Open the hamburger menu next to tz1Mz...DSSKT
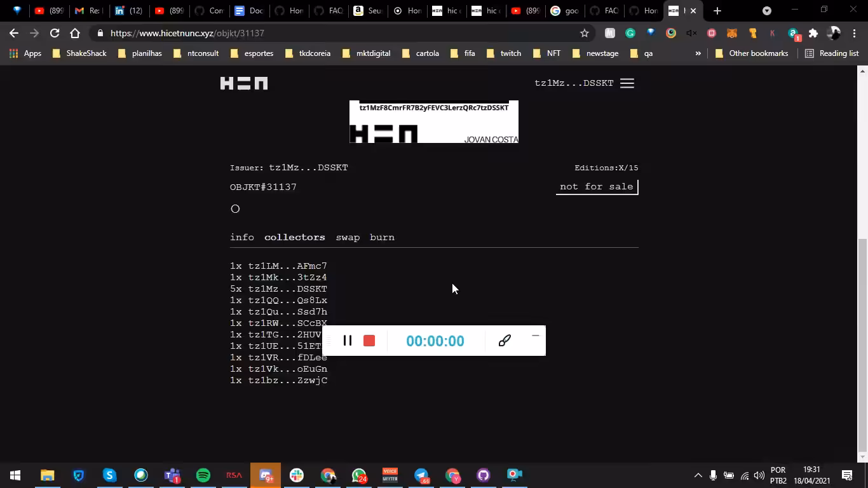868x488 pixels. (x=627, y=83)
